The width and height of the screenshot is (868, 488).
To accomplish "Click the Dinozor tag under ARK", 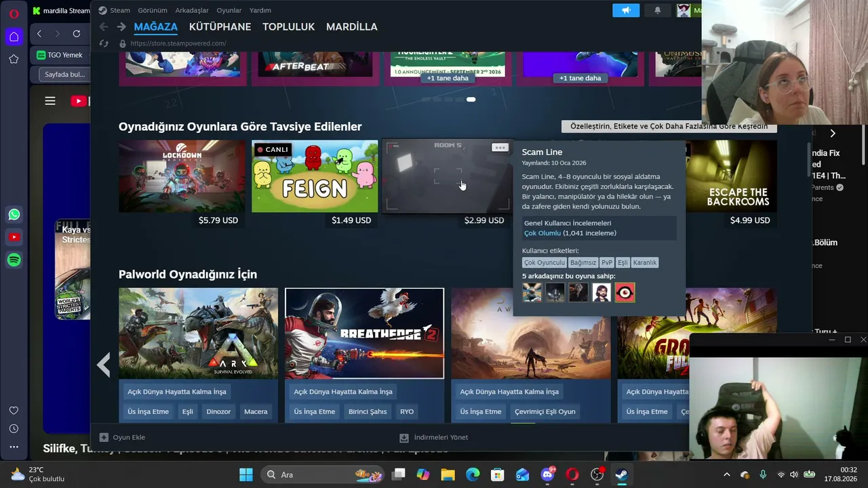I will 218,411.
